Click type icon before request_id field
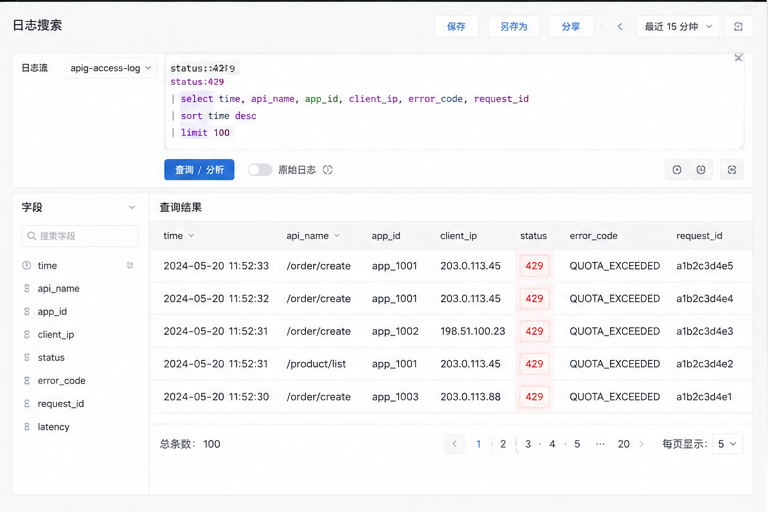 (26, 403)
